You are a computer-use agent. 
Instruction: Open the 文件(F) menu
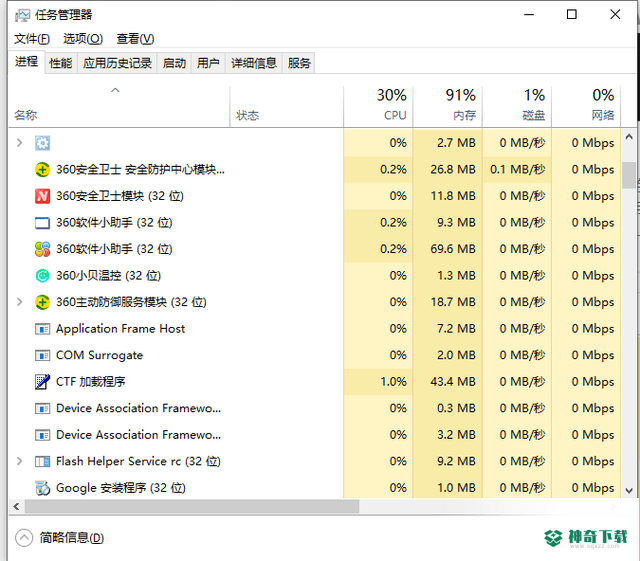[32, 39]
